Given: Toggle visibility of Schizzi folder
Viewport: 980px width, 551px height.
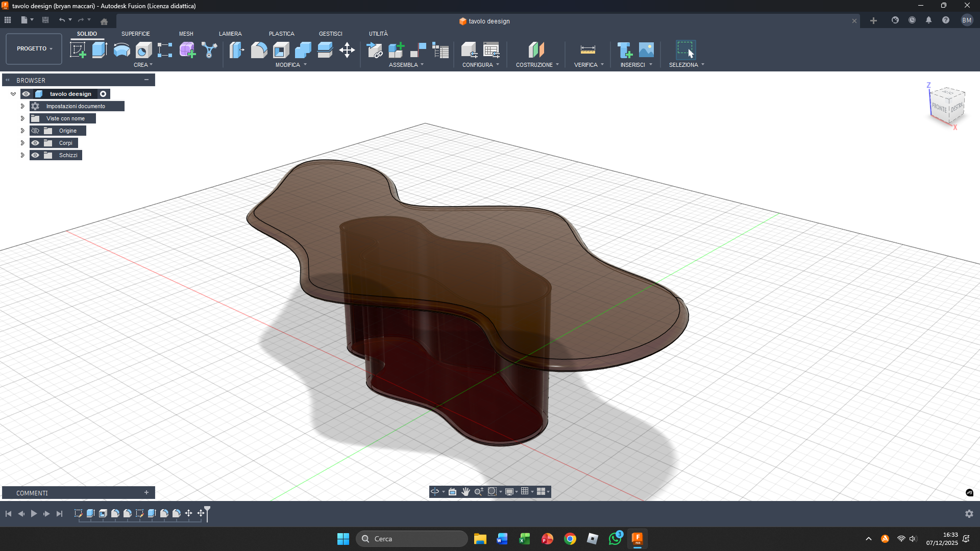Looking at the screenshot, I should [x=35, y=155].
